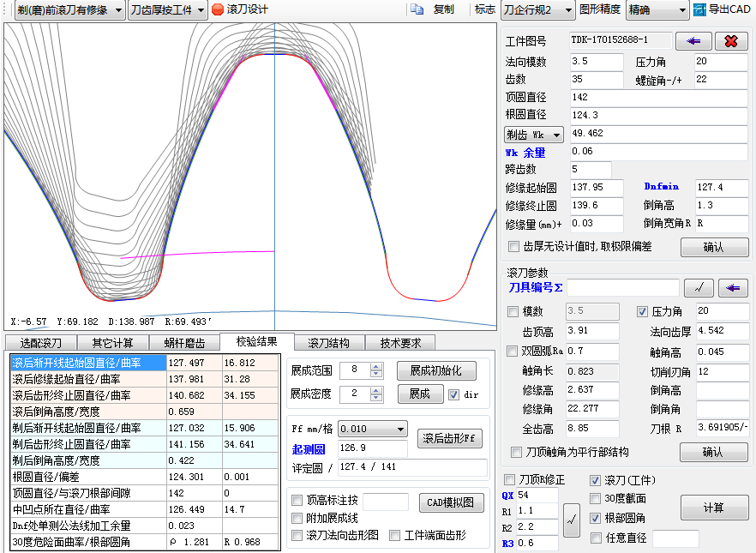Click 确认 in the 滚刀参数 section
This screenshot has width=756, height=553.
click(713, 452)
